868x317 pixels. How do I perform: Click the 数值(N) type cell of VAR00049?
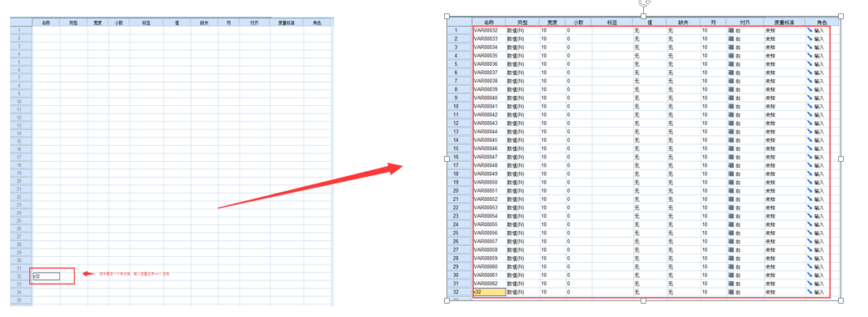[x=522, y=174]
